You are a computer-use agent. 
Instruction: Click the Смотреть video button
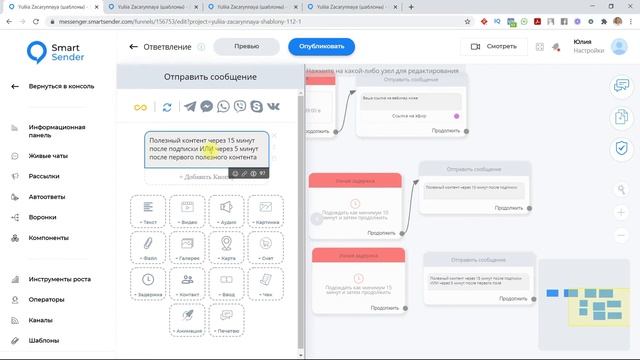[494, 47]
